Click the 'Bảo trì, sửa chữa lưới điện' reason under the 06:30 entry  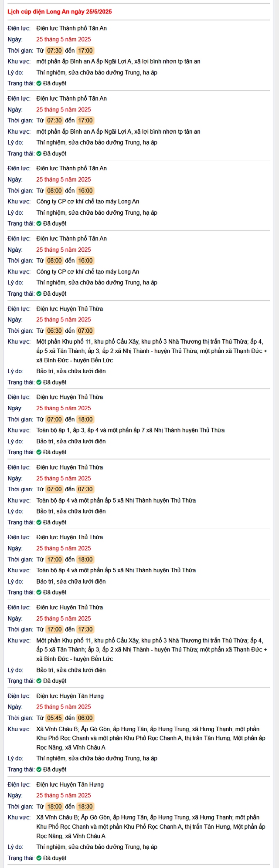pyautogui.click(x=71, y=372)
